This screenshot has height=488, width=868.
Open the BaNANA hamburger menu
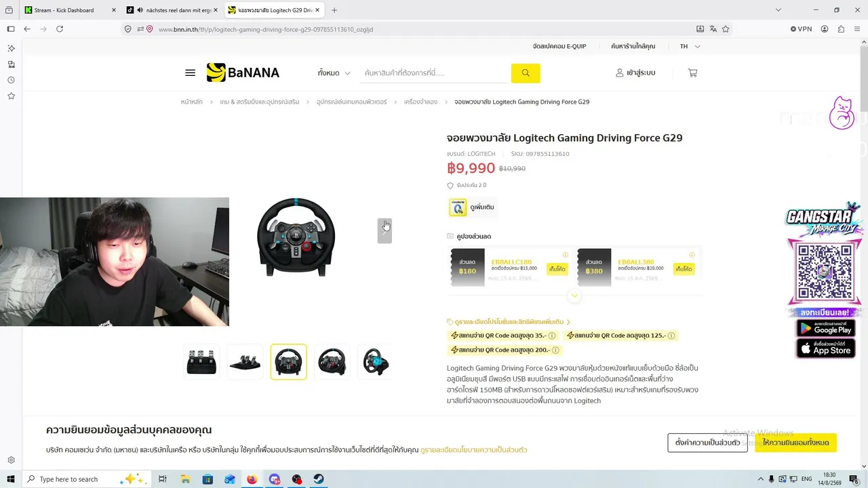click(x=190, y=73)
